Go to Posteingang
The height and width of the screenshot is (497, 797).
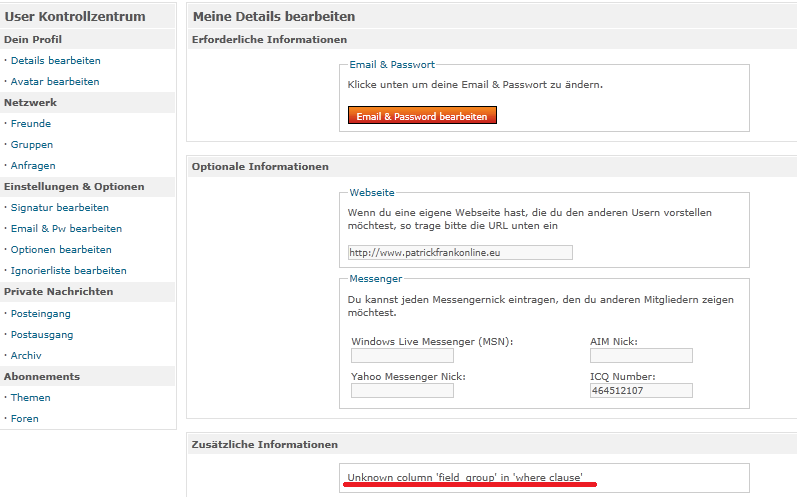[x=40, y=314]
